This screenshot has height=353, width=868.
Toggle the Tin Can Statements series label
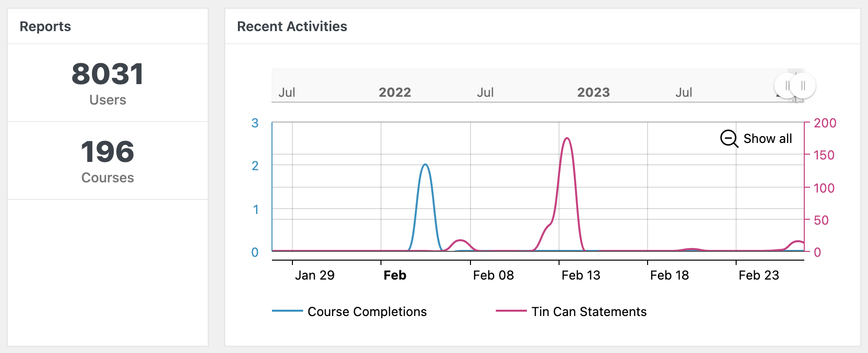tap(589, 312)
